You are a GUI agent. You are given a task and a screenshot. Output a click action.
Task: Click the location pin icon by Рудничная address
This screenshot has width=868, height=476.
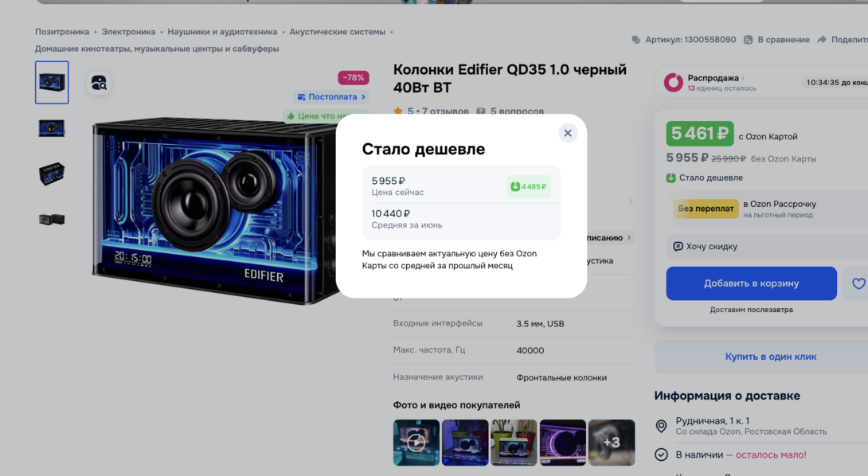click(x=661, y=426)
